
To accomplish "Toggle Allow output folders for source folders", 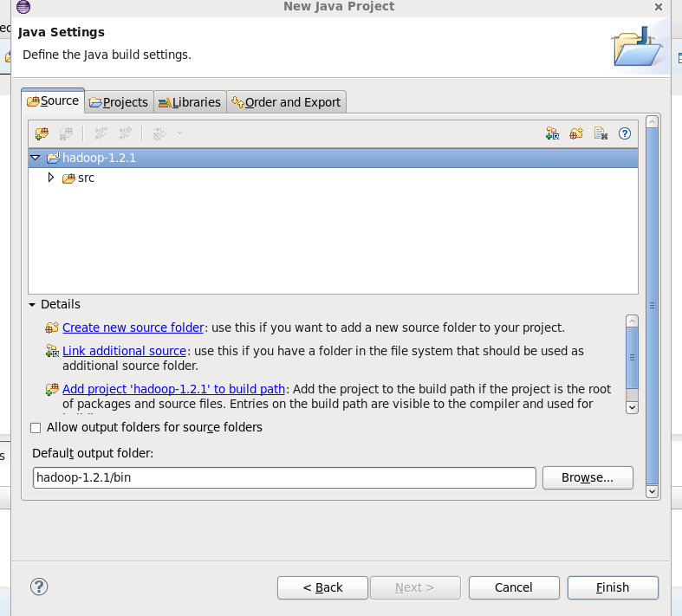I will [x=36, y=428].
